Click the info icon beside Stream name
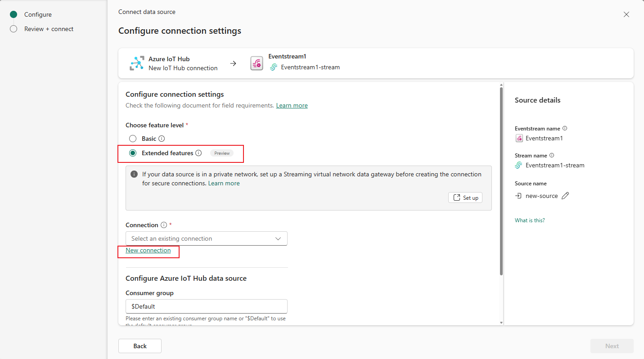Screen dimensions: 644x359 pyautogui.click(x=552, y=155)
